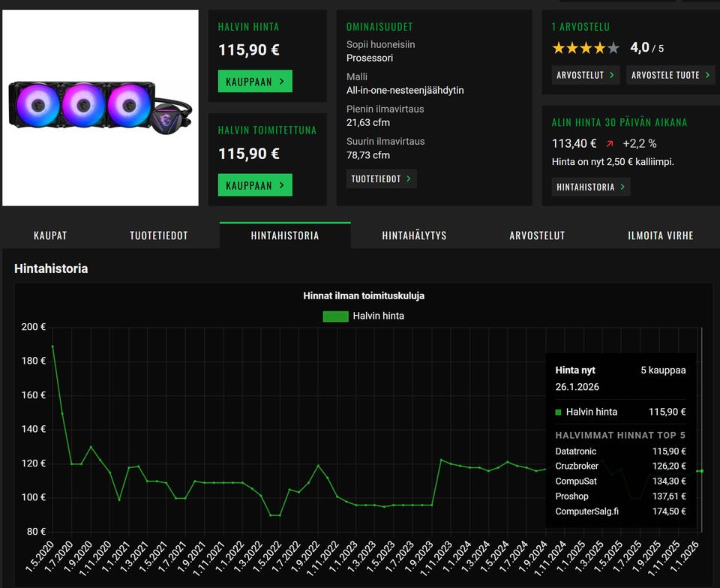Open the Ilmoita virhe tab
The image size is (720, 588).
pos(660,235)
